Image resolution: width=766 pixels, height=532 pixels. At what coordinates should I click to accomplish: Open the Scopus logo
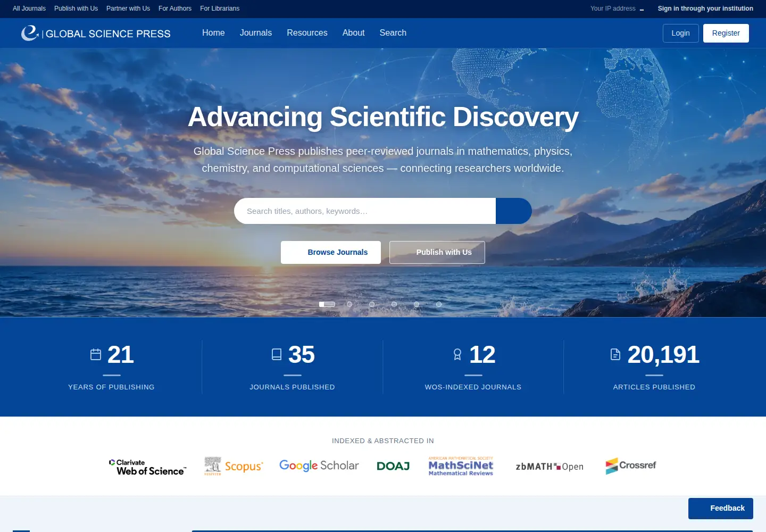[x=234, y=466]
